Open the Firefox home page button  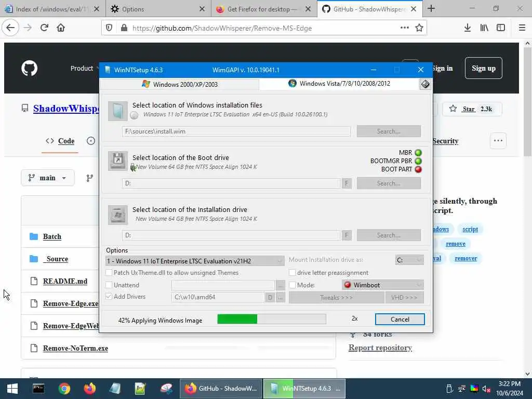point(61,28)
